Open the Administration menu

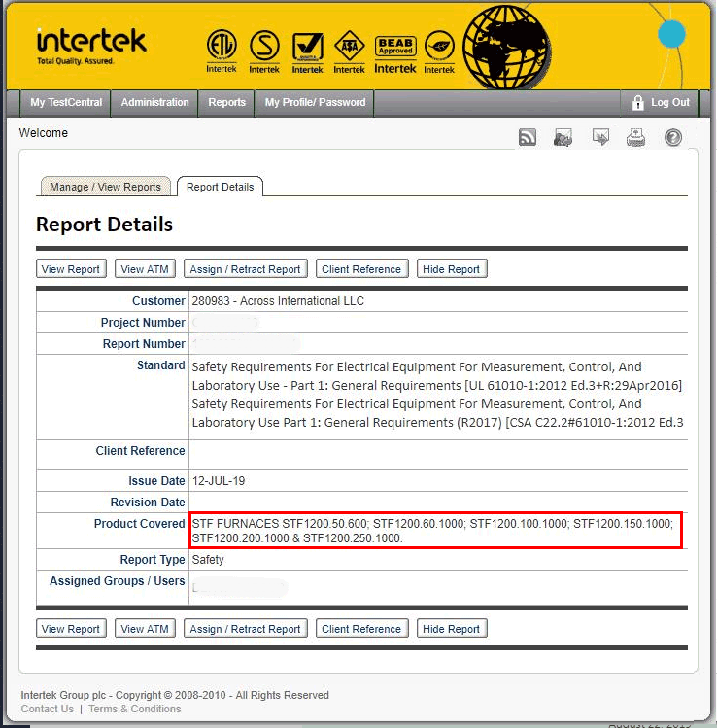pyautogui.click(x=154, y=103)
